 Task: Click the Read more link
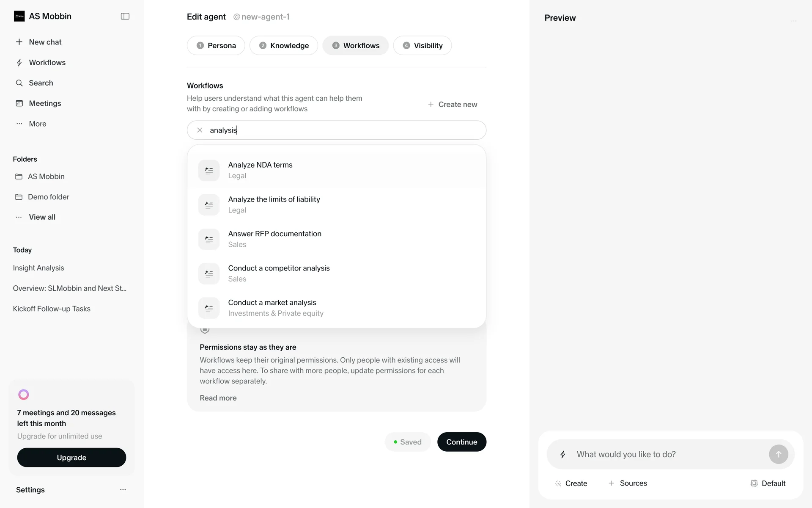pyautogui.click(x=218, y=398)
